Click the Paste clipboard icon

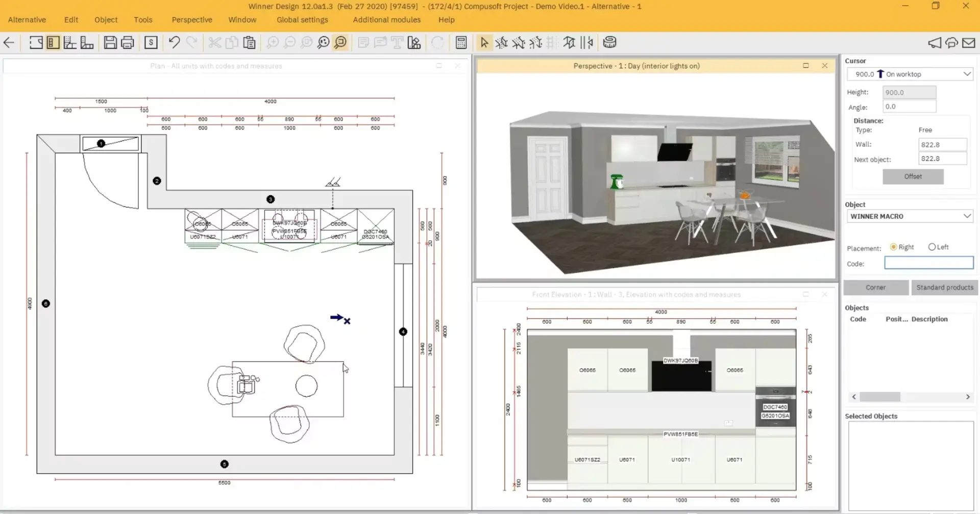coord(249,42)
